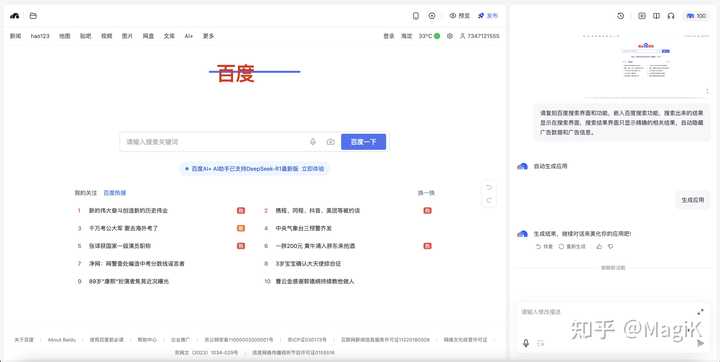
Task: Click the red hot badge on item 1
Action: [x=241, y=210]
